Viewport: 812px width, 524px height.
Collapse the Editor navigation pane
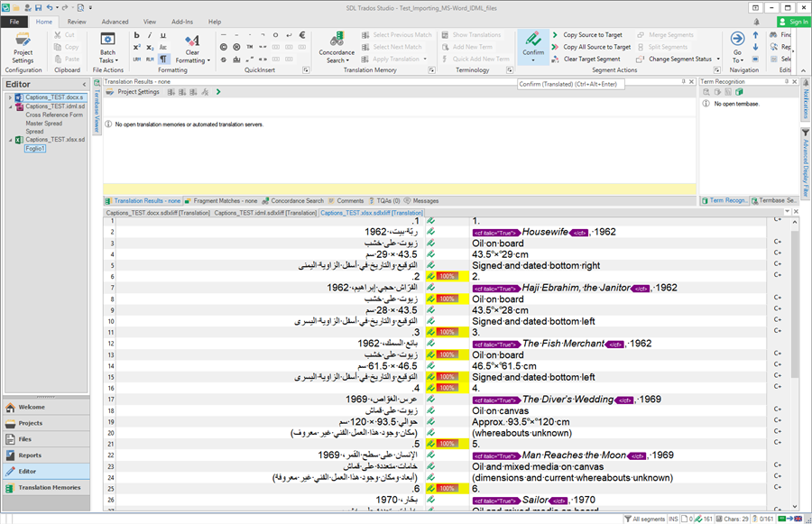84,85
